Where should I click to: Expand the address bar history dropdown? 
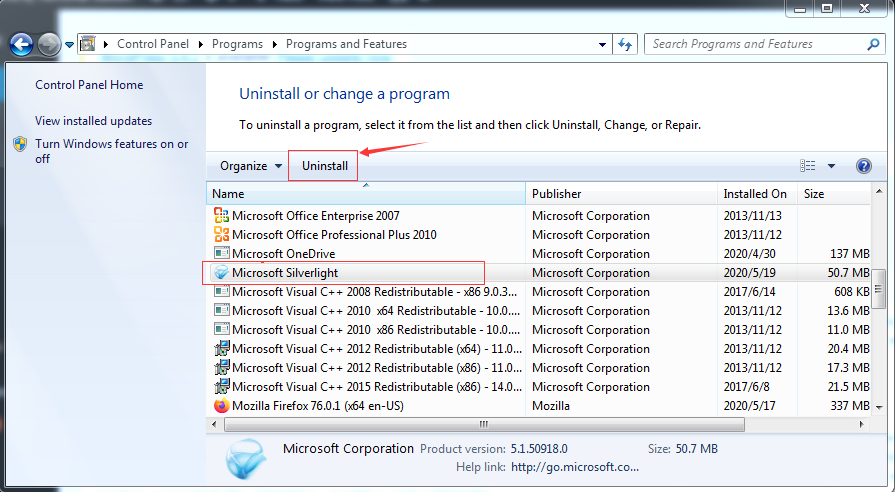(602, 44)
